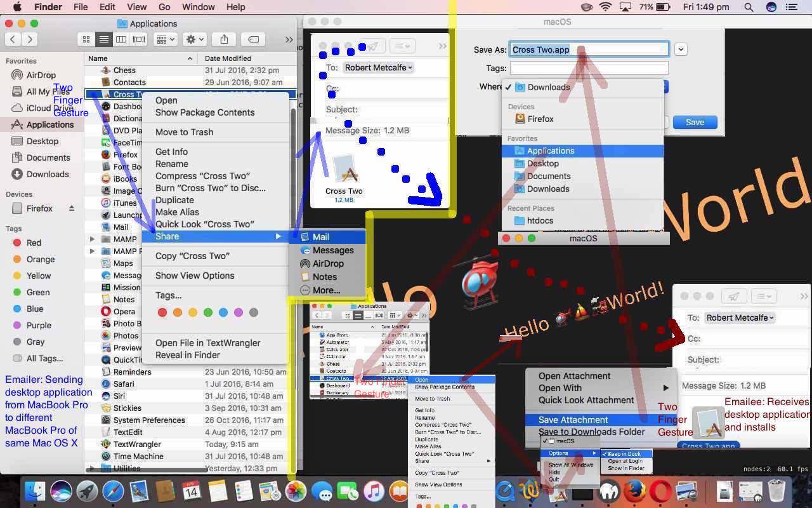Open Firefox icon in Dock
Viewport: 812px width, 508px height.
634,491
